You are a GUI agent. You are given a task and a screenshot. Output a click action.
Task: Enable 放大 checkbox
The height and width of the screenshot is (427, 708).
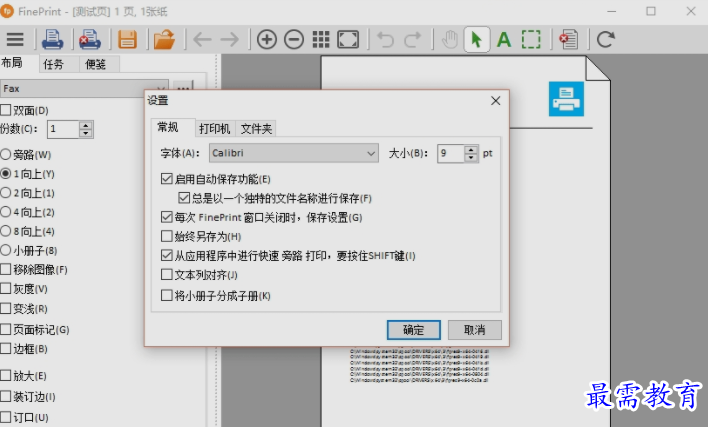pos(6,376)
